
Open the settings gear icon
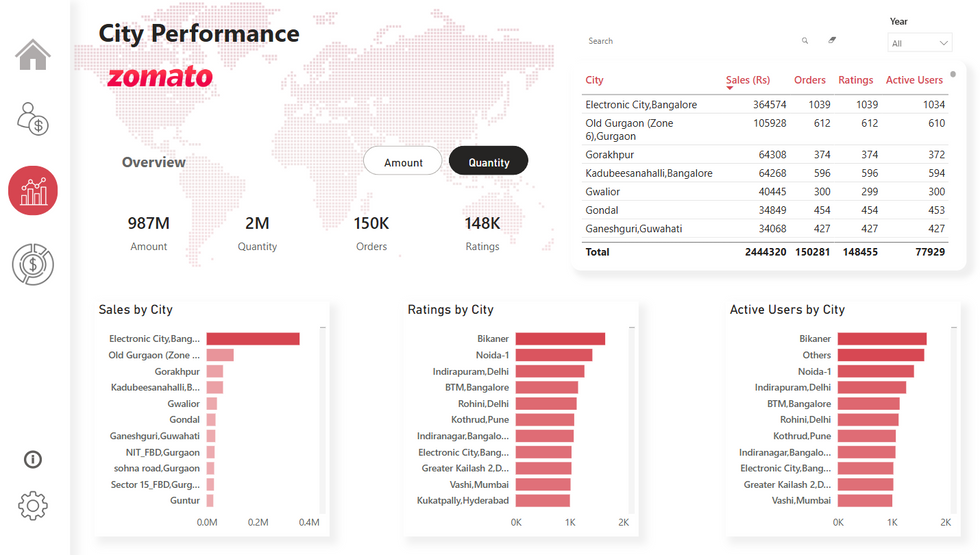[x=32, y=506]
